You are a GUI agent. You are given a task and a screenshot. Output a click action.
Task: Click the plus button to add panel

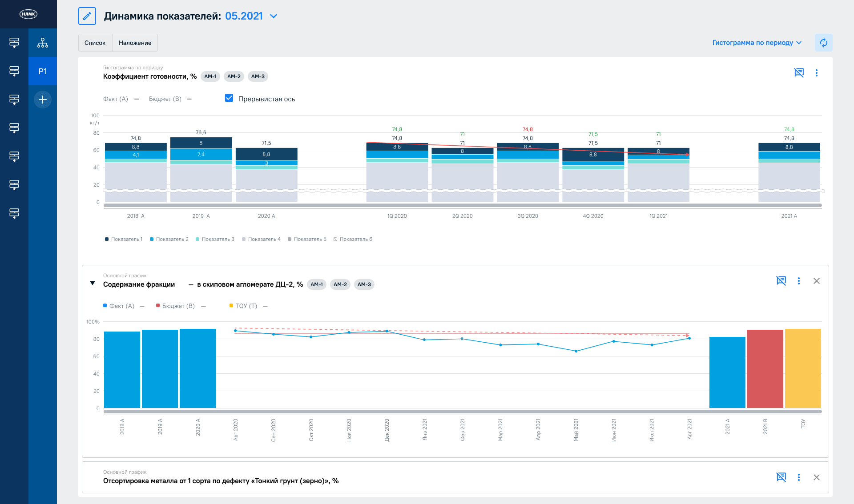coord(43,100)
